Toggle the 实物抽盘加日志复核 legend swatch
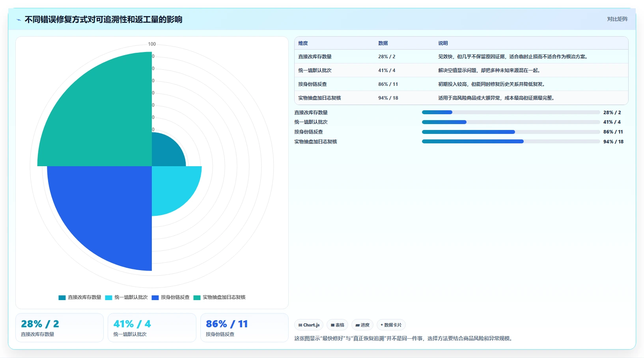Image resolution: width=644 pixels, height=358 pixels. coord(197,297)
